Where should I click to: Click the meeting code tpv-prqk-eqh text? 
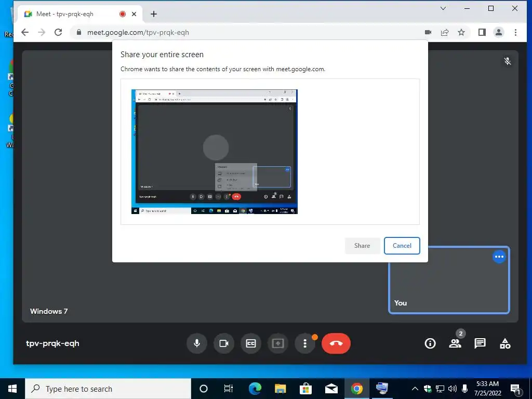click(x=52, y=343)
